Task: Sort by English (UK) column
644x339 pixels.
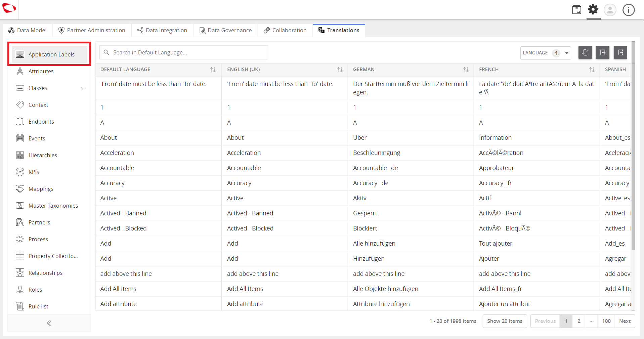Action: (340, 70)
